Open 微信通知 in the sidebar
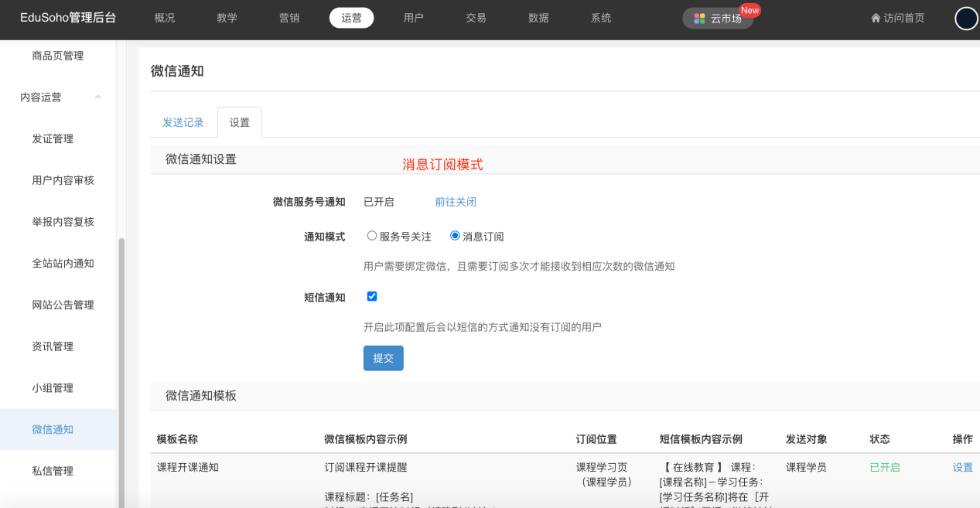The height and width of the screenshot is (508, 980). pyautogui.click(x=58, y=429)
